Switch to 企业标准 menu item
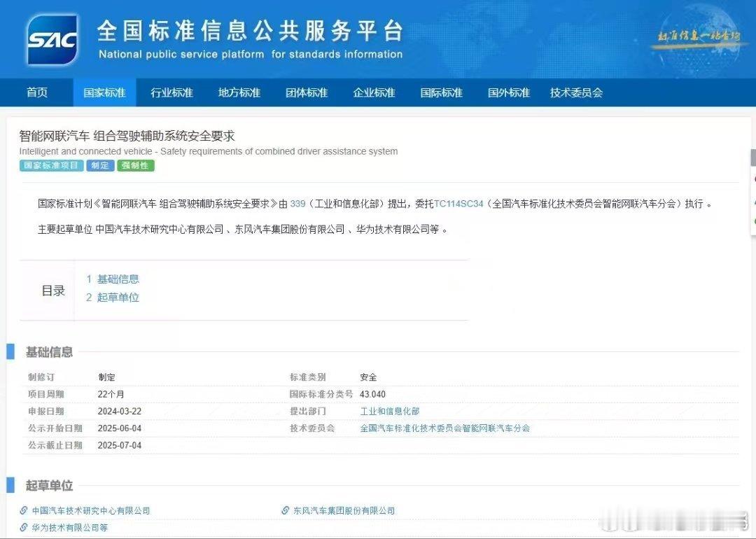This screenshot has height=539, width=756. [374, 92]
